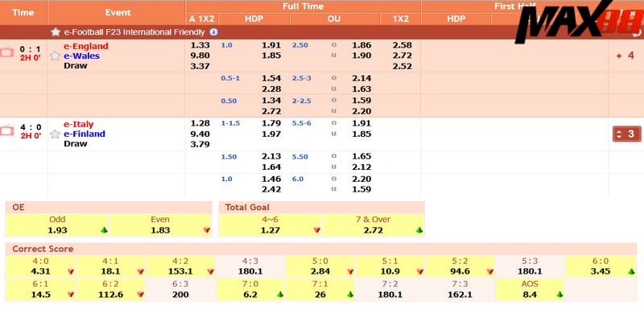Pick correct score 6:1 at 14.5
The height and width of the screenshot is (322, 644).
40,290
